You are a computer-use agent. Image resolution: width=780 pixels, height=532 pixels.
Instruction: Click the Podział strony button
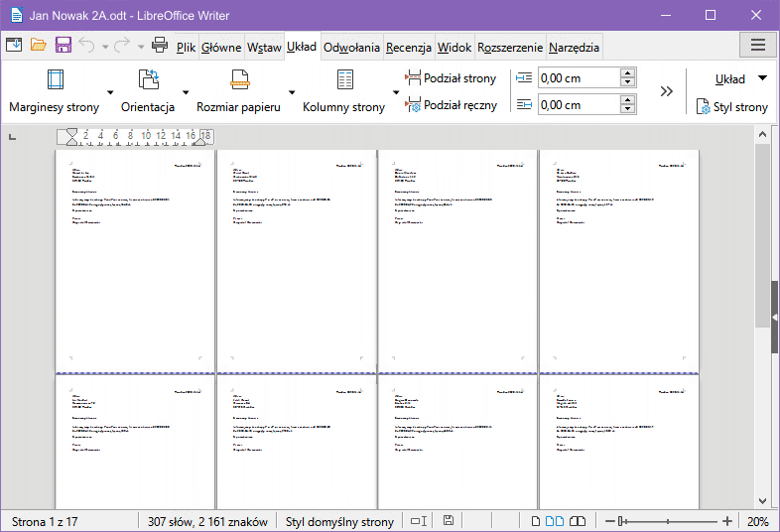[451, 78]
